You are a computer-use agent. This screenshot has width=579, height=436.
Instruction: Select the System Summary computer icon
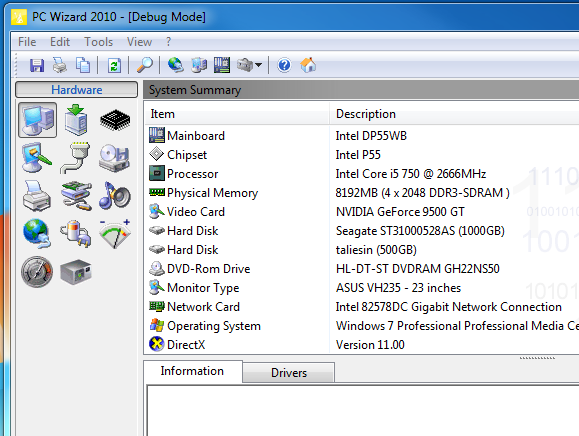click(37, 120)
